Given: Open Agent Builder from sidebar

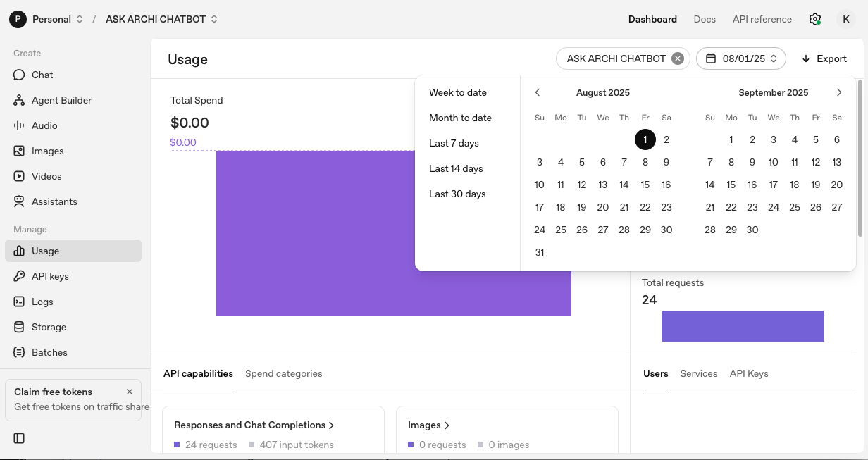Looking at the screenshot, I should click(61, 100).
